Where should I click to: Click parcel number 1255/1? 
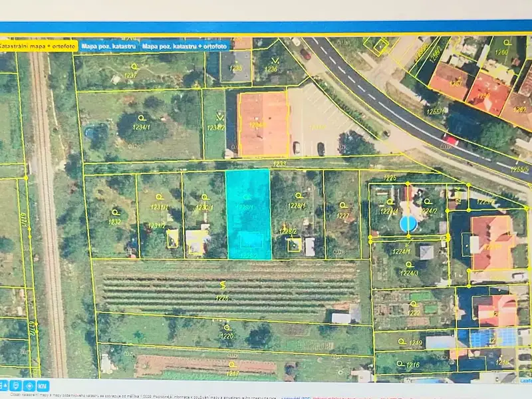pyautogui.click(x=436, y=111)
